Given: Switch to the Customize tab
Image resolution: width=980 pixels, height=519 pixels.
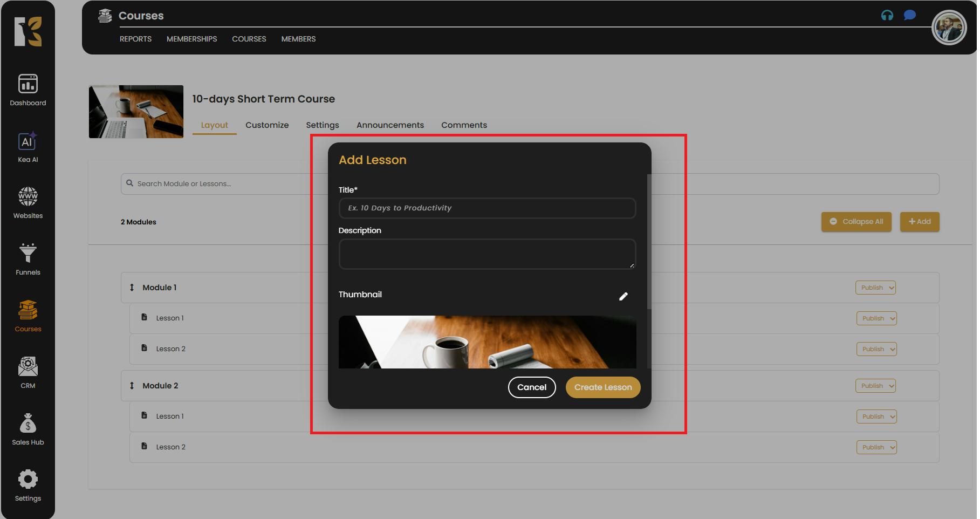Looking at the screenshot, I should click(267, 125).
